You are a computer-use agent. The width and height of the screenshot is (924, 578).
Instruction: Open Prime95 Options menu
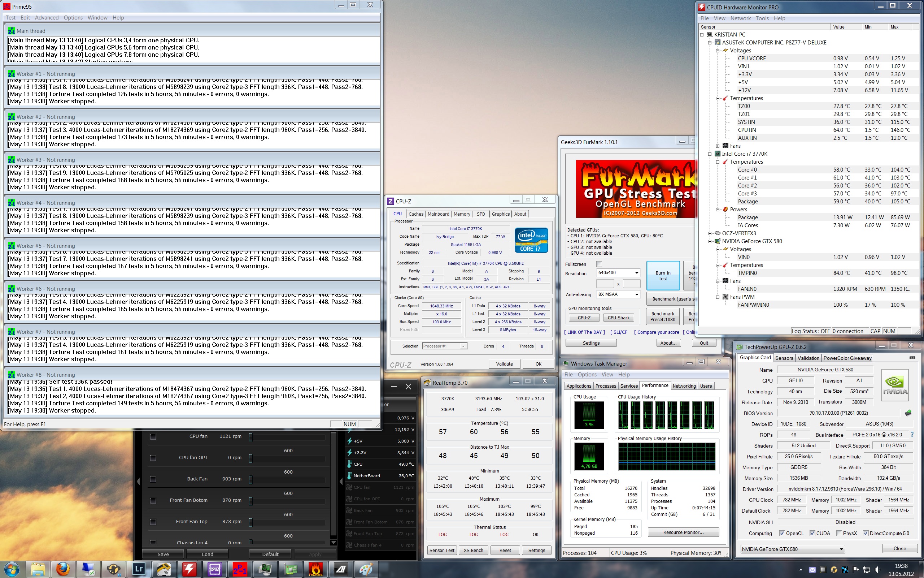pyautogui.click(x=73, y=18)
